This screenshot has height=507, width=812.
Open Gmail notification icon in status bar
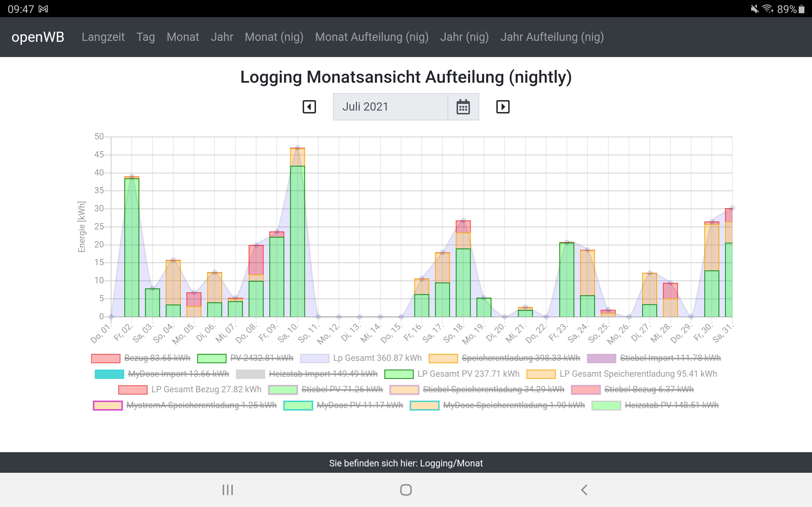pos(43,9)
